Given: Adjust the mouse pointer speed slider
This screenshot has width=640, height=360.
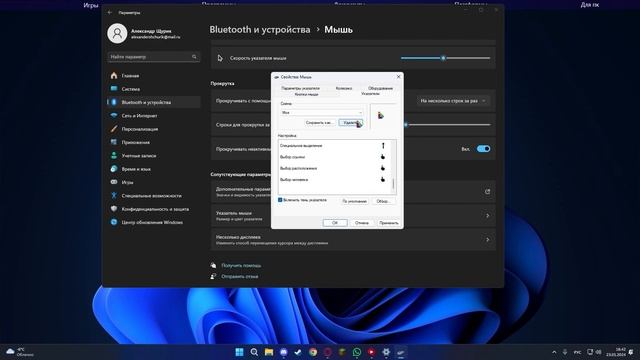Looking at the screenshot, I should click(443, 58).
